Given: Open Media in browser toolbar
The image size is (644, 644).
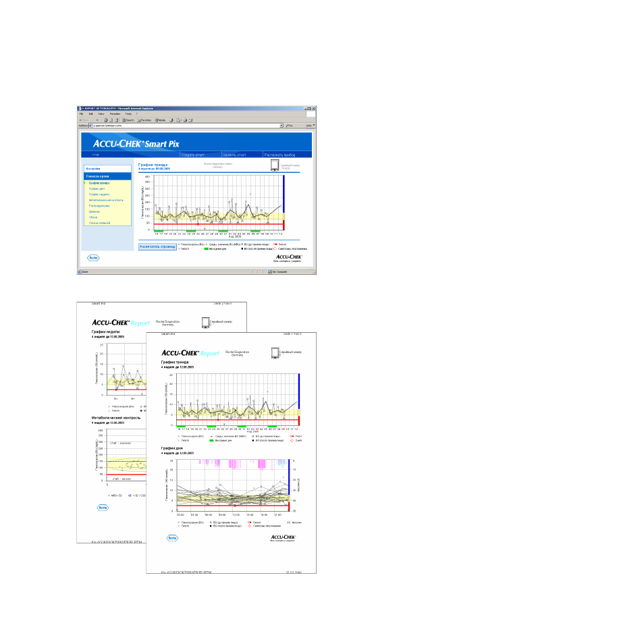Looking at the screenshot, I should click(160, 120).
